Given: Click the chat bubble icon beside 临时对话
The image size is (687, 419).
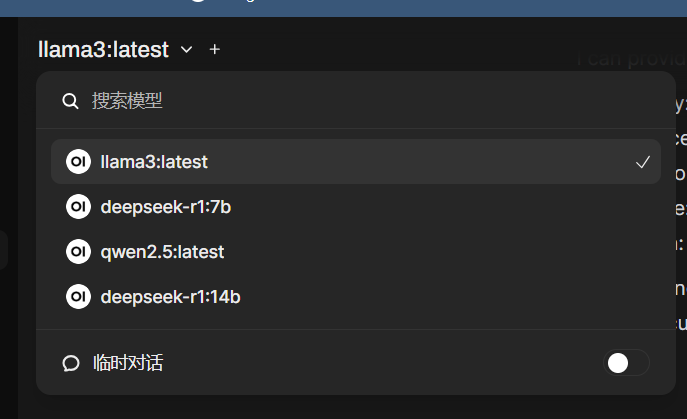Looking at the screenshot, I should [70, 363].
